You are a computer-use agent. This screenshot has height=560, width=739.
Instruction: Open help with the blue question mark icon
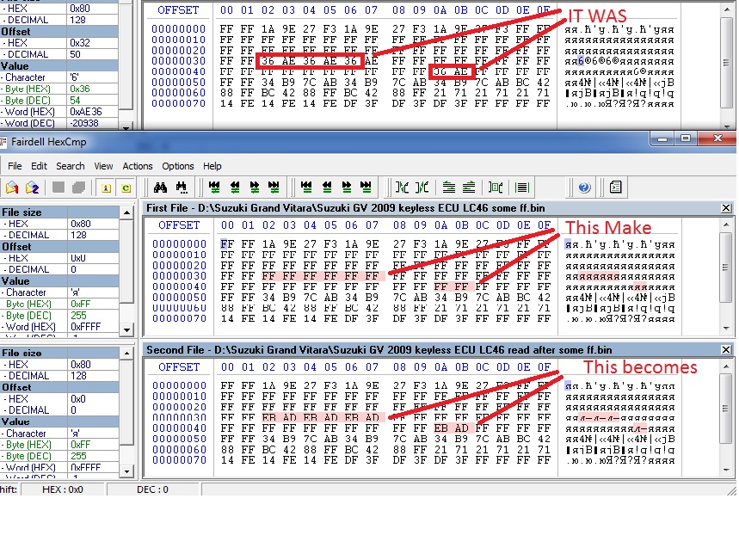584,188
